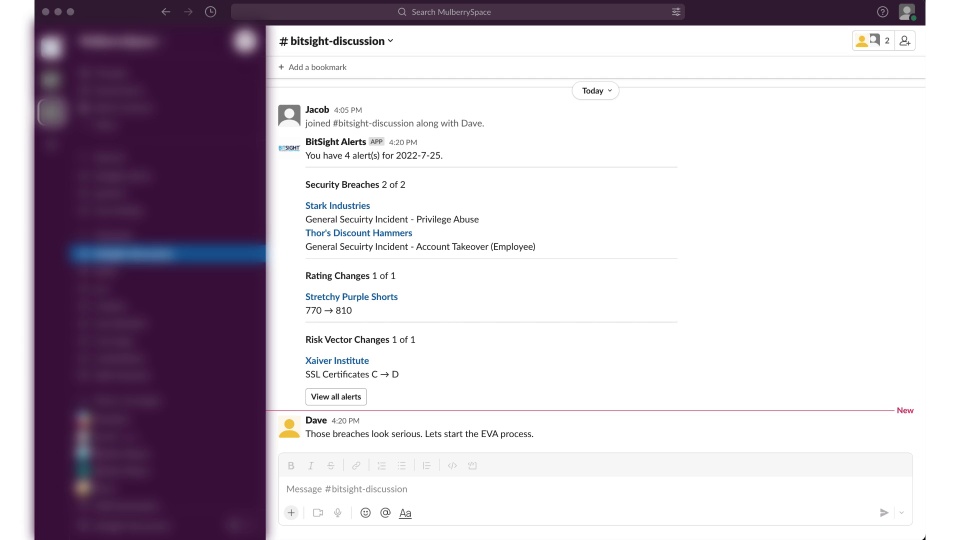Click the code formatting icon
This screenshot has height=540, width=960.
tap(452, 466)
